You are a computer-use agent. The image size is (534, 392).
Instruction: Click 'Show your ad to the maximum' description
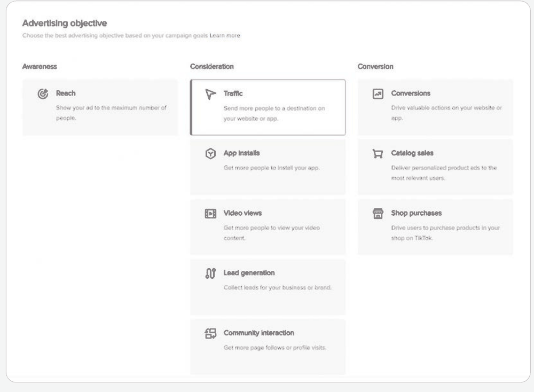(112, 113)
